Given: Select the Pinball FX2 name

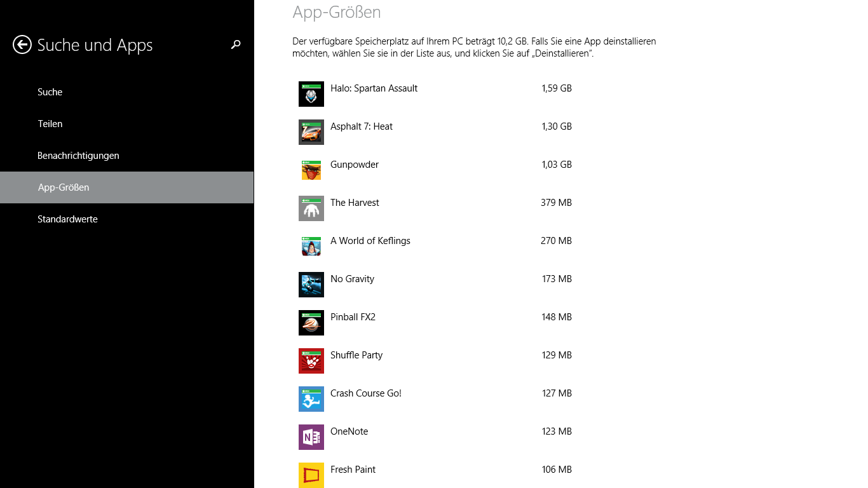Looking at the screenshot, I should coord(353,317).
